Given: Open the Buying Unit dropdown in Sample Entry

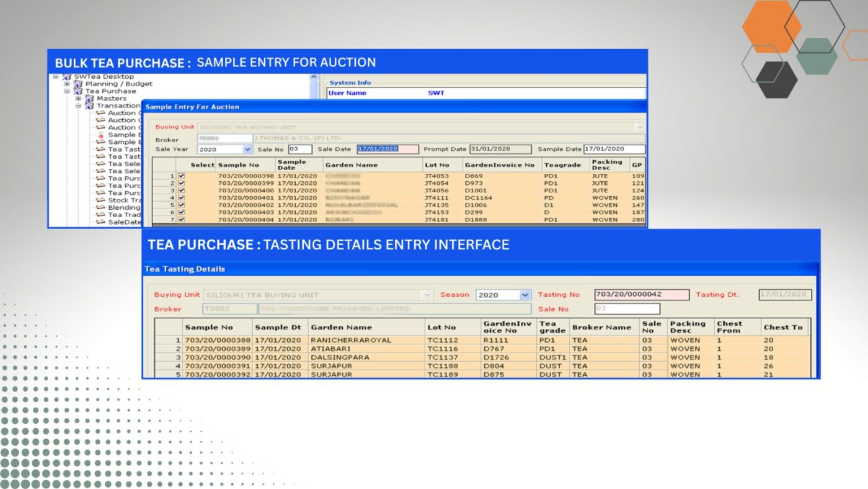Looking at the screenshot, I should coord(640,127).
